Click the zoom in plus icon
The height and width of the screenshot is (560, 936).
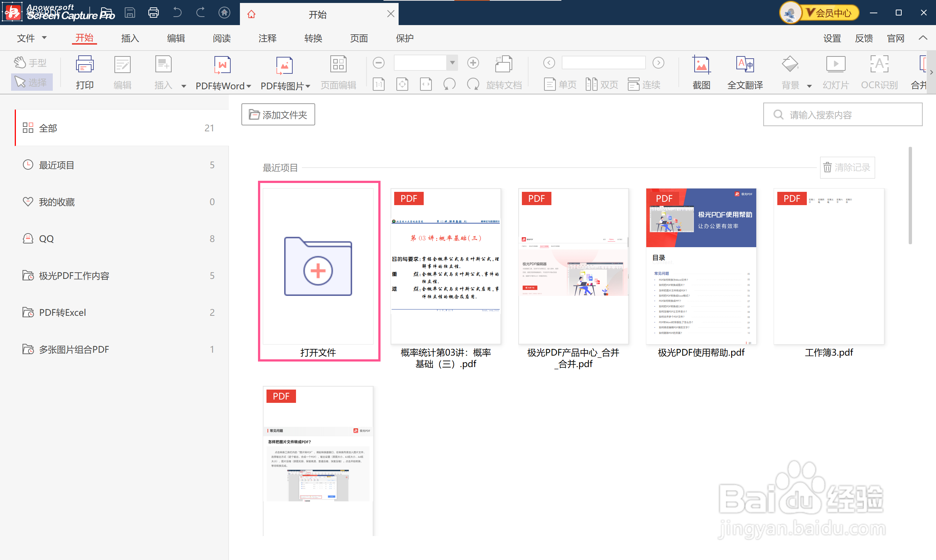click(x=472, y=63)
